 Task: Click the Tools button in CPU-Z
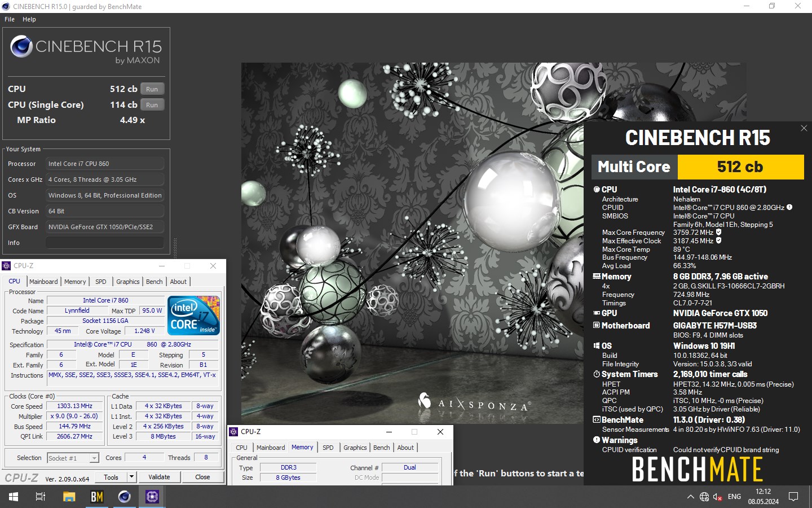click(x=111, y=477)
